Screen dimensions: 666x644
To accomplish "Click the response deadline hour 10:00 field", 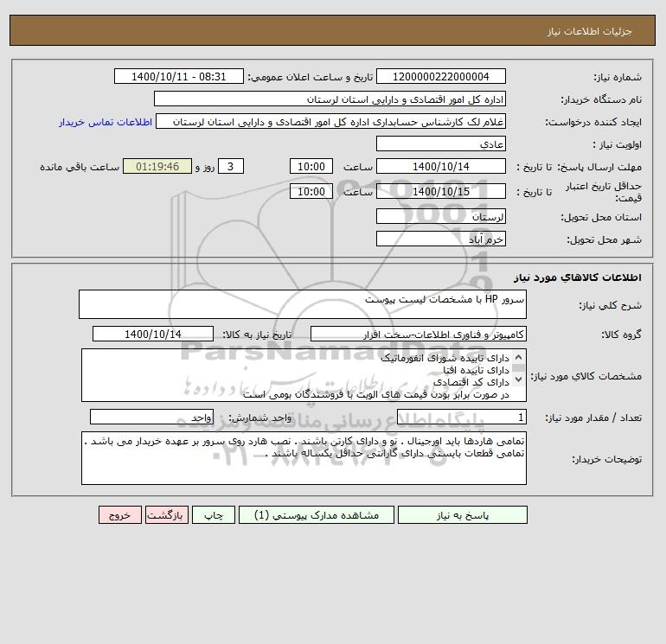I will (x=311, y=167).
